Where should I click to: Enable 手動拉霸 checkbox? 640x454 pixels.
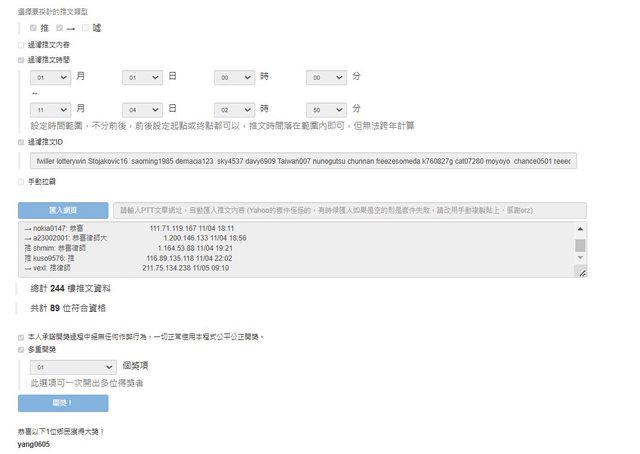[x=21, y=181]
